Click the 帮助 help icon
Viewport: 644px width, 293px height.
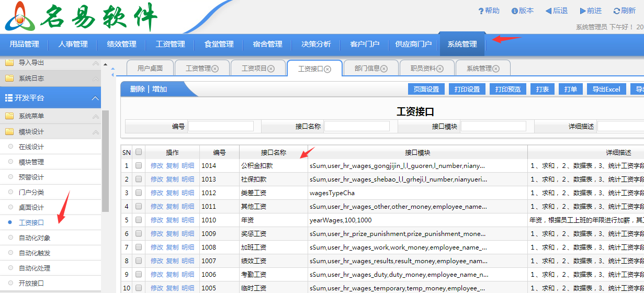(481, 11)
